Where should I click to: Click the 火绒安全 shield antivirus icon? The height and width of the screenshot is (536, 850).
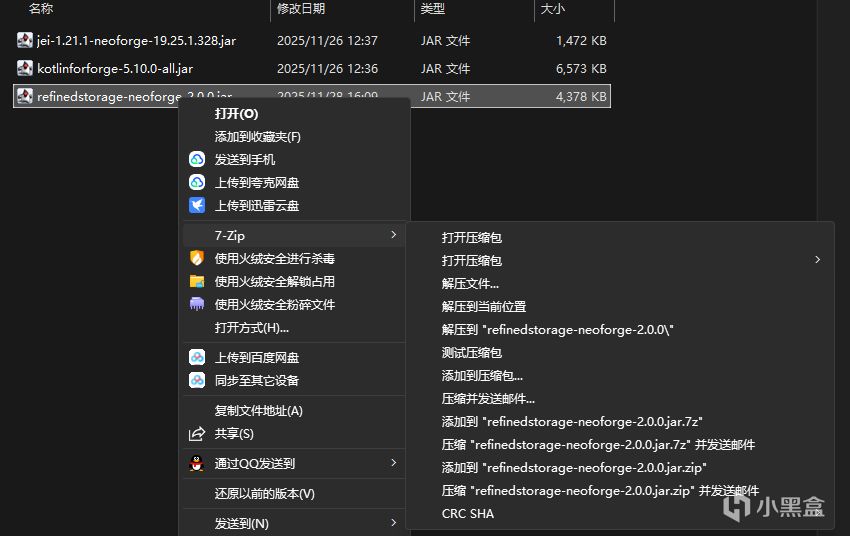(197, 258)
